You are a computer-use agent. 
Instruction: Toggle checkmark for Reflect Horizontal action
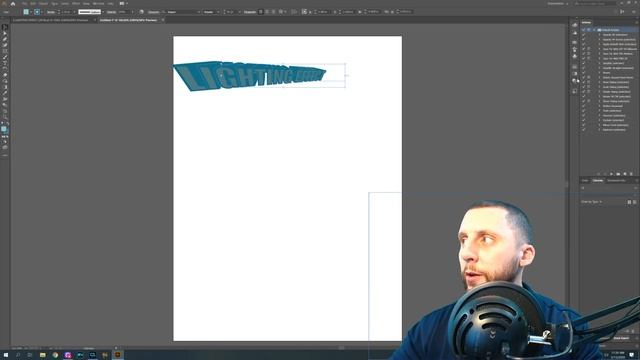pyautogui.click(x=584, y=106)
